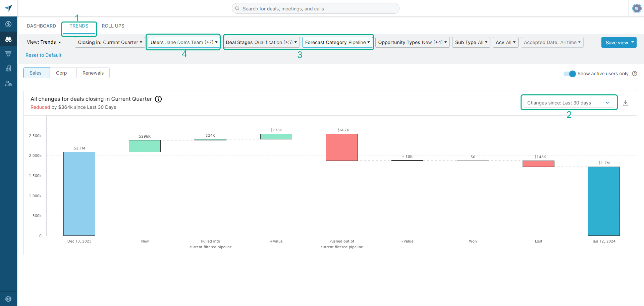Open the funnel pipeline sidebar icon
Screen dimensions: 644x306
8,54
